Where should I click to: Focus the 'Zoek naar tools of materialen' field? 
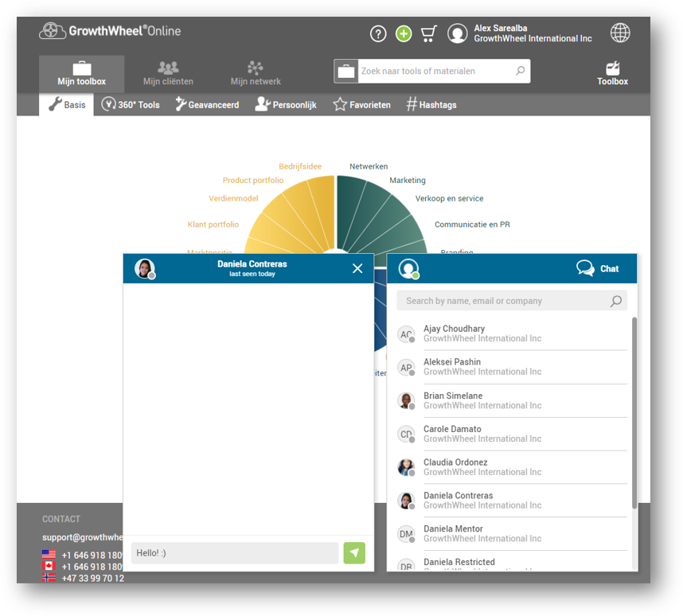435,71
